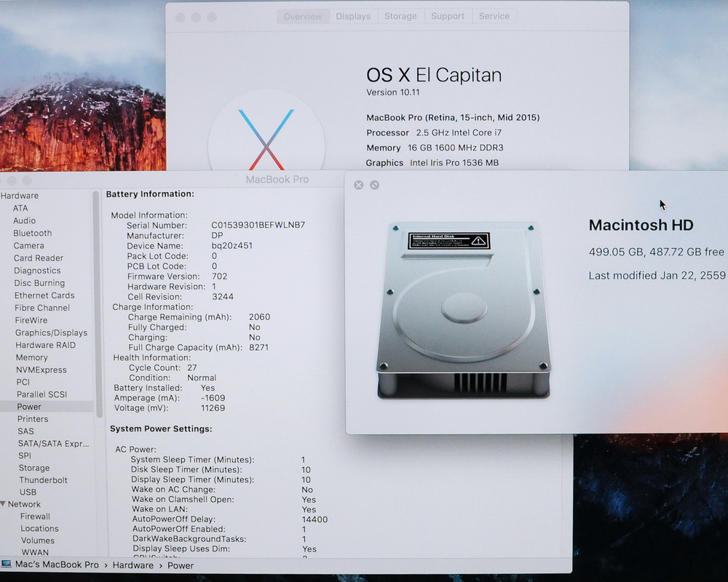Click the Macintosh HD title text
The image size is (728, 582).
(641, 225)
